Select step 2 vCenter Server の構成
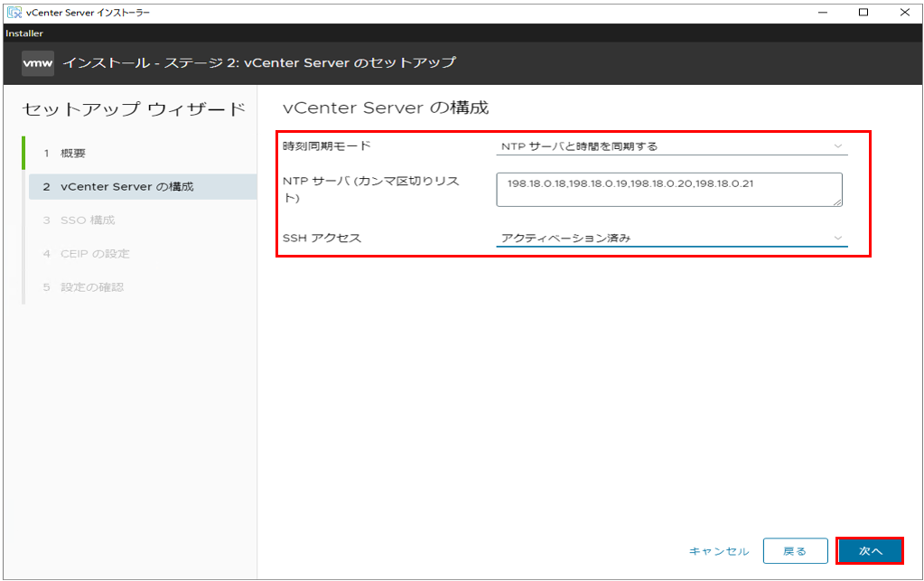This screenshot has width=924, height=581. click(x=143, y=187)
